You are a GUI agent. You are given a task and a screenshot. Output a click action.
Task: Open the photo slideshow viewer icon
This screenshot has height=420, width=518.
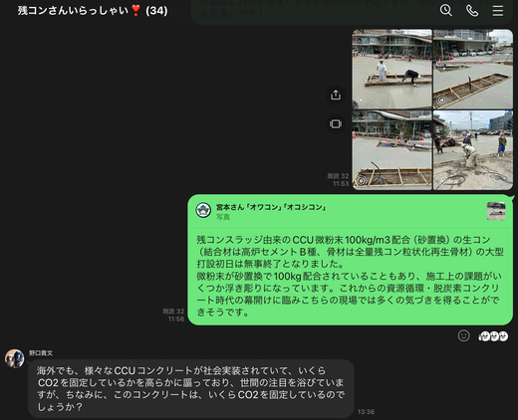(336, 123)
